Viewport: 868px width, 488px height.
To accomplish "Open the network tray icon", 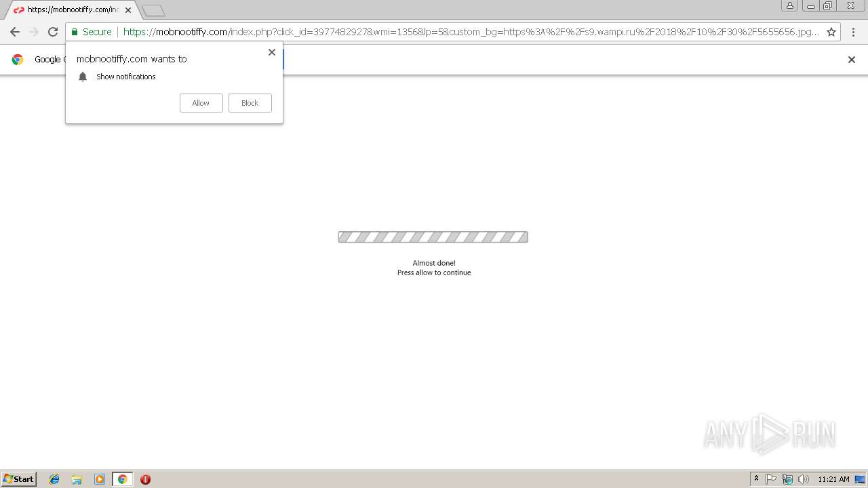I will coord(787,479).
